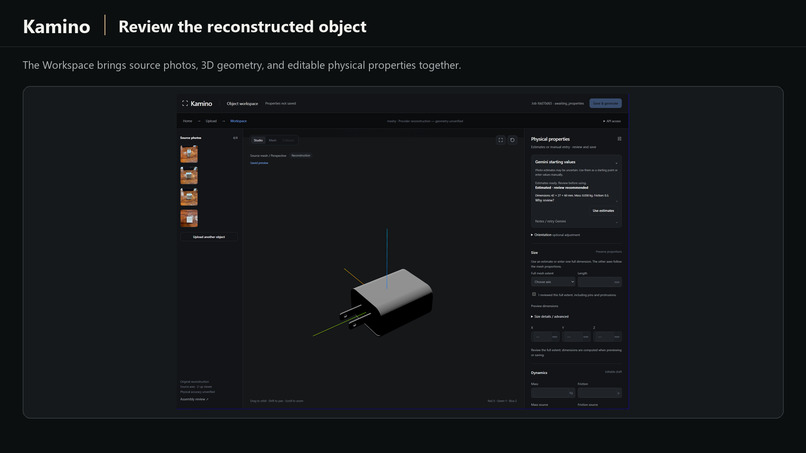Click the Object workspace header label
The width and height of the screenshot is (806, 453).
(x=242, y=103)
